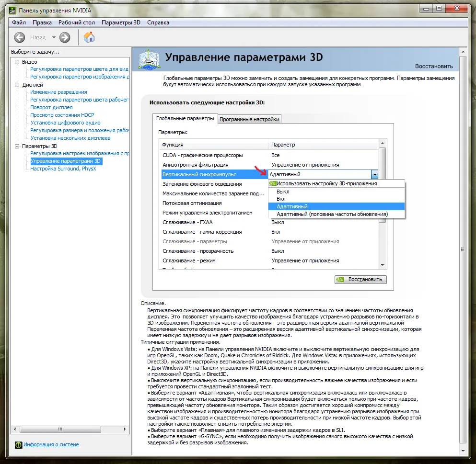Select CUDA - графические процессоры row

pyautogui.click(x=268, y=155)
